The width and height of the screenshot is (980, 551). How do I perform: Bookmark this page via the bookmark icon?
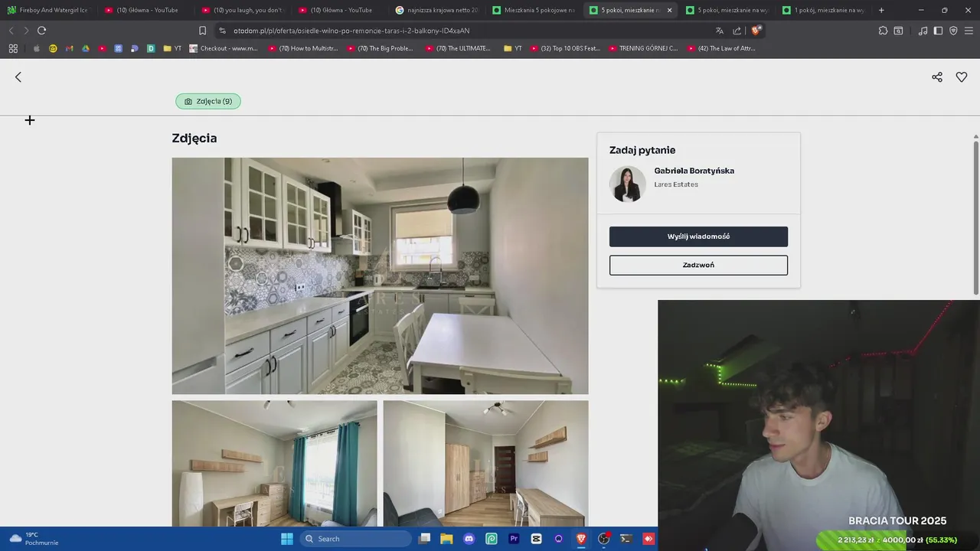(202, 31)
